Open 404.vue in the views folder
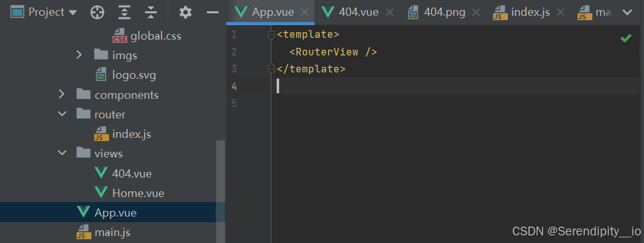Screen dimensions: 644x243 click(x=132, y=173)
